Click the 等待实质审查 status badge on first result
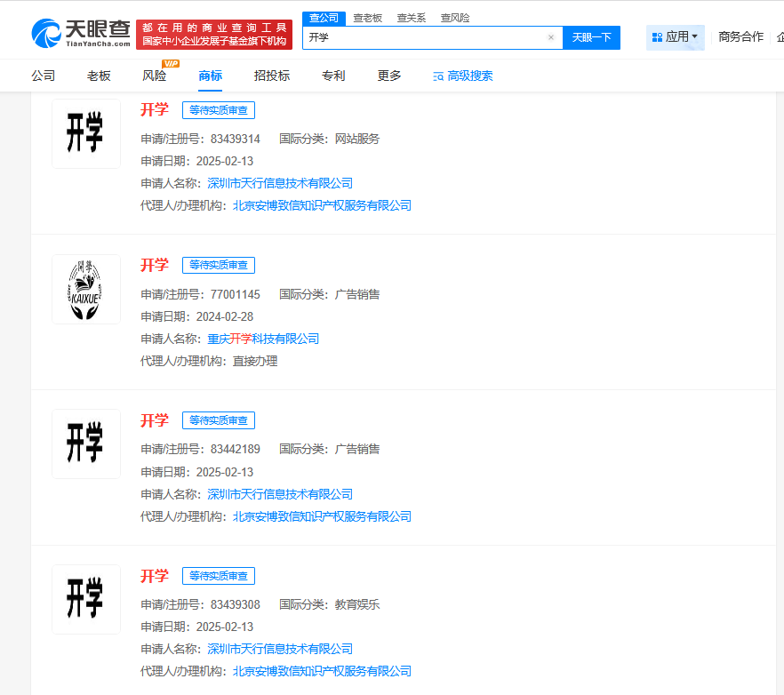Image resolution: width=784 pixels, height=695 pixels. [x=218, y=110]
